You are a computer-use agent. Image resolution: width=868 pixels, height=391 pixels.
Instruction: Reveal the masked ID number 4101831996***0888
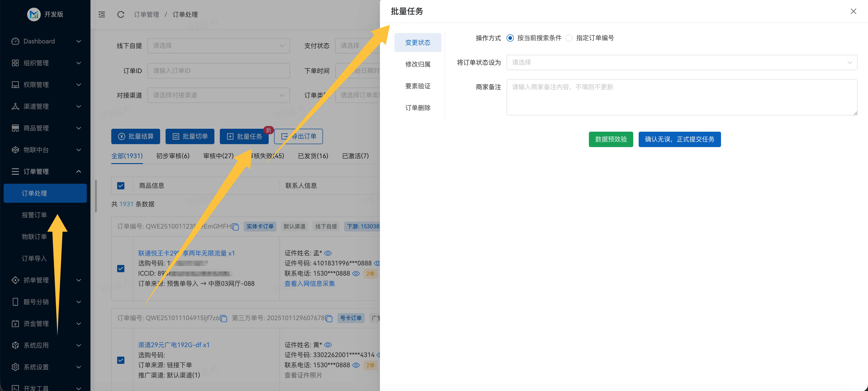377,263
